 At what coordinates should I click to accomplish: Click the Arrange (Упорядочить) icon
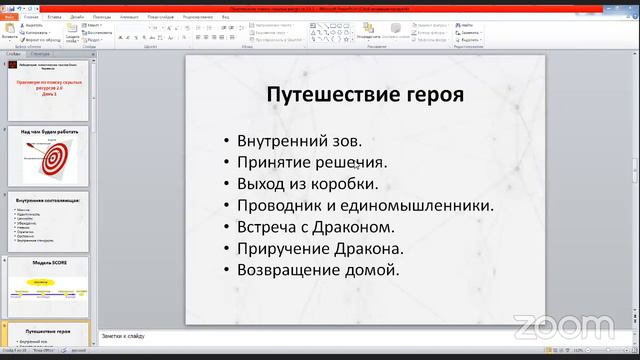coord(368,28)
